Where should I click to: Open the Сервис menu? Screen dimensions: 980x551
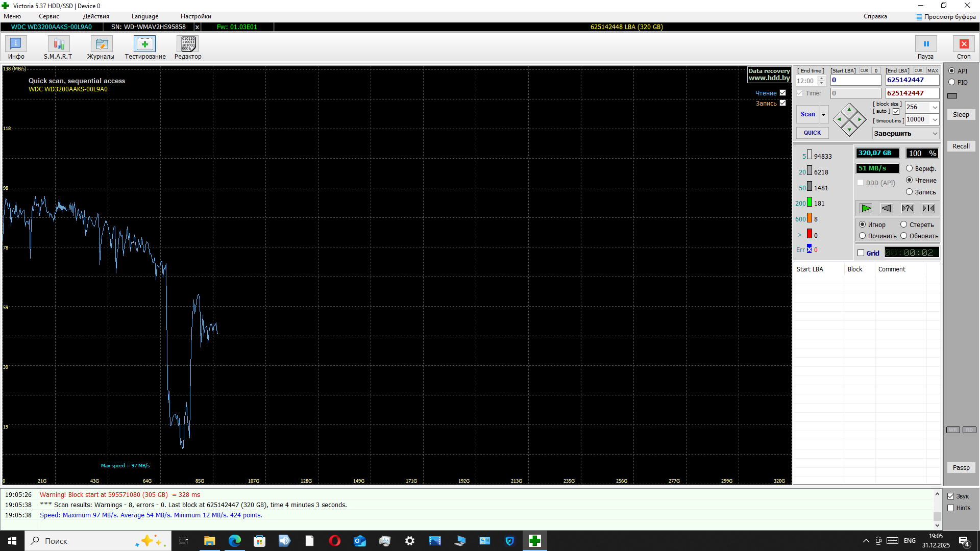pos(48,16)
